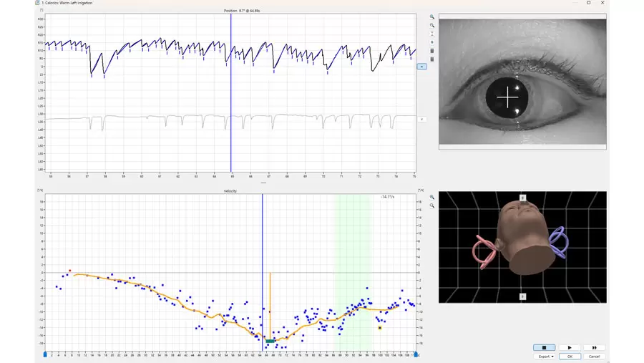Toggle the H horizontal trace button
The image size is (644, 363).
click(x=421, y=67)
